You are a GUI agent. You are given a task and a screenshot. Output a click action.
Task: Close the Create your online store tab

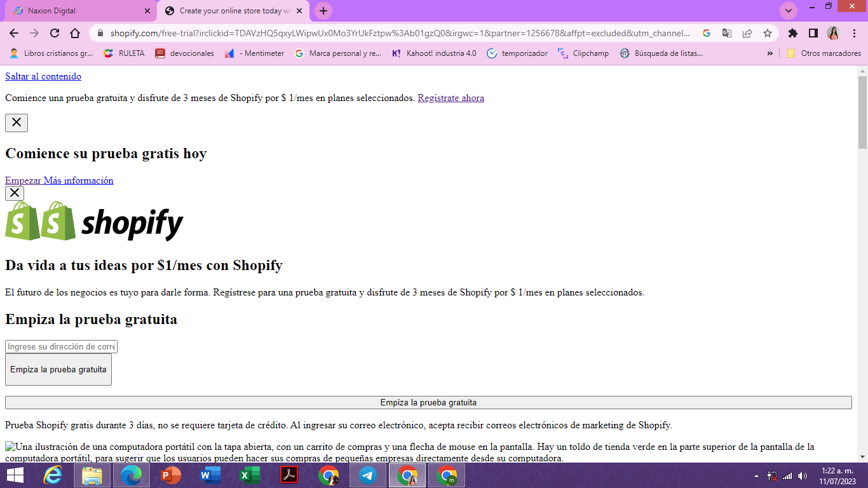coord(299,11)
